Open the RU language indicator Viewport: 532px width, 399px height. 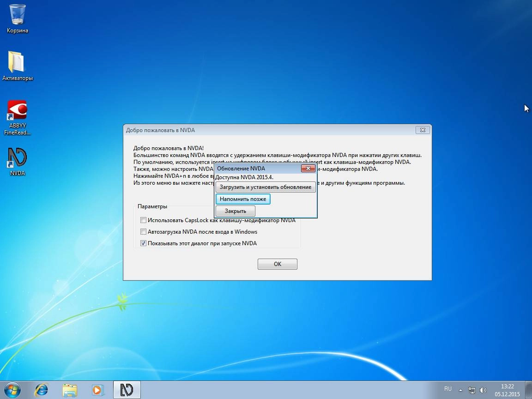pyautogui.click(x=448, y=389)
